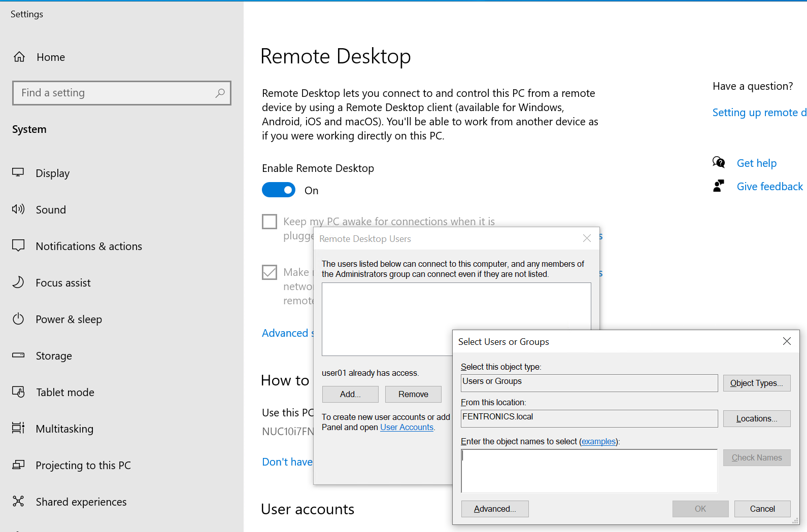
Task: Click the FENTRONICS.local location field
Action: (x=589, y=418)
